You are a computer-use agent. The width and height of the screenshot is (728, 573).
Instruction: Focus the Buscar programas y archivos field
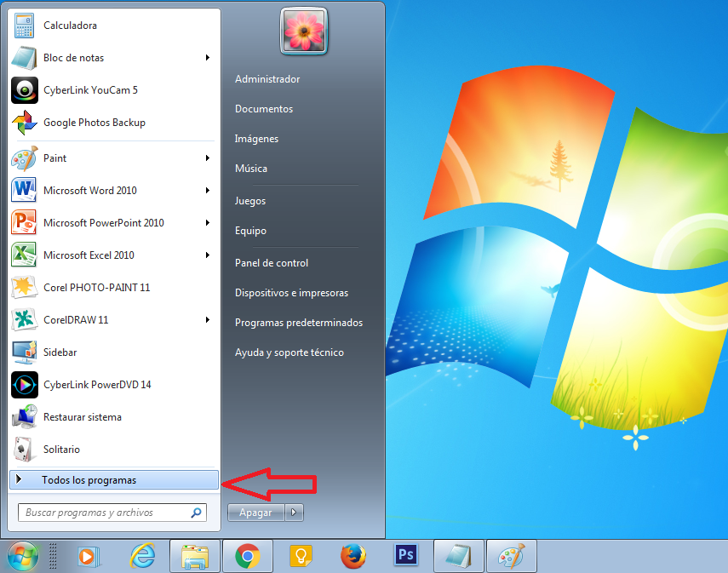(112, 513)
